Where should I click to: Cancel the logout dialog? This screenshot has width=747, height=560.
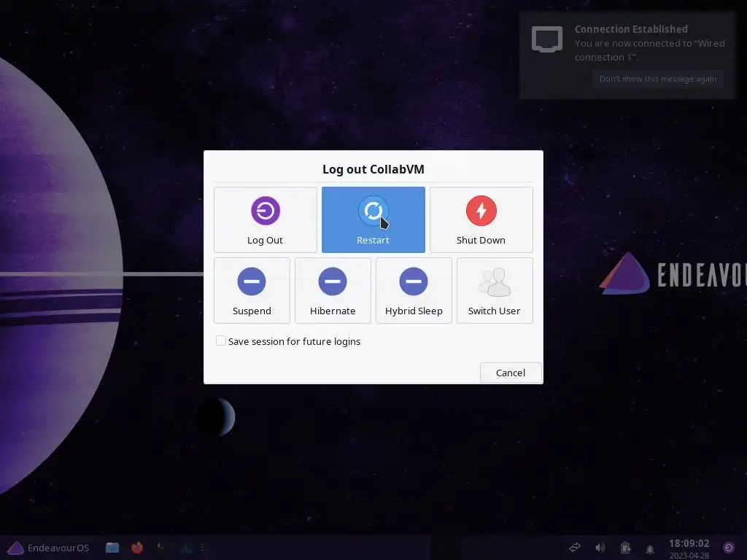click(511, 373)
